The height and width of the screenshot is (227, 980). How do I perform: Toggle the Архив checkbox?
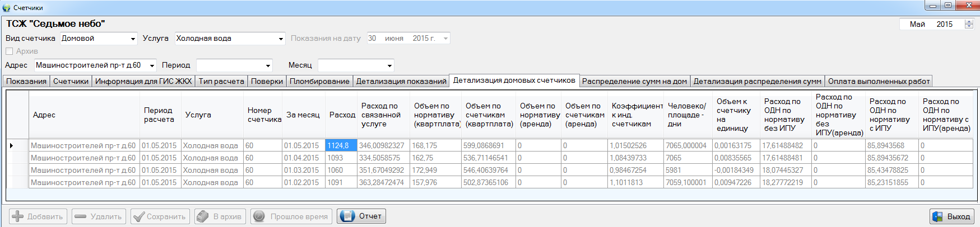point(9,51)
